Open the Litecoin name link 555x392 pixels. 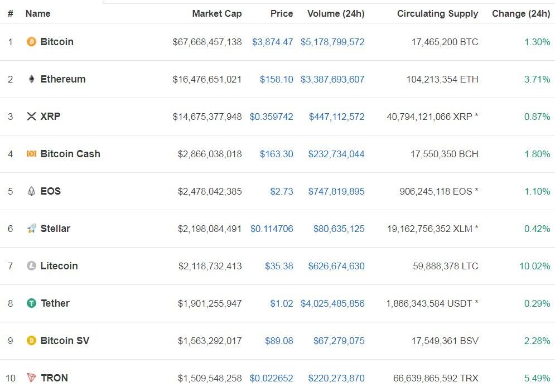click(x=59, y=266)
